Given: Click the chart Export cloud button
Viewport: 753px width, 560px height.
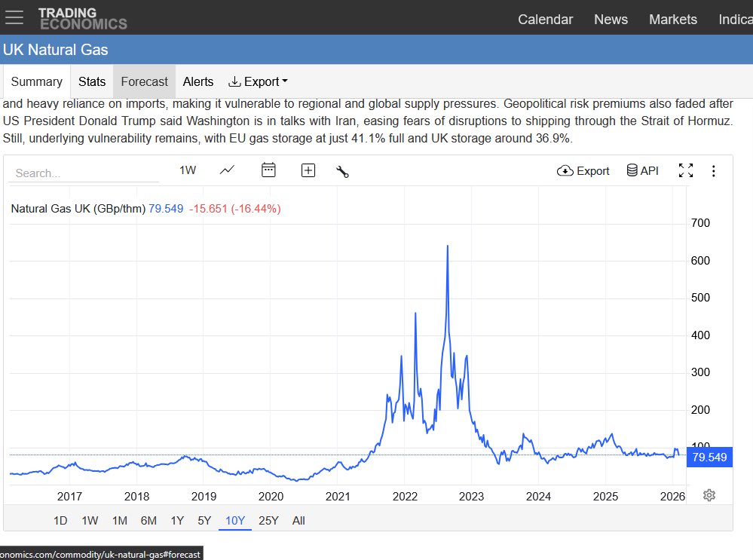Looking at the screenshot, I should (583, 171).
